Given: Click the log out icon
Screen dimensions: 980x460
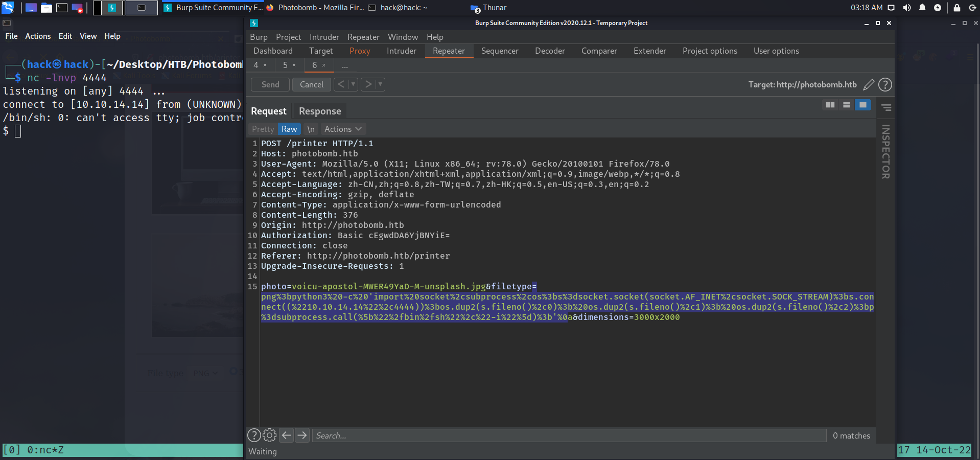Looking at the screenshot, I should click(x=972, y=8).
